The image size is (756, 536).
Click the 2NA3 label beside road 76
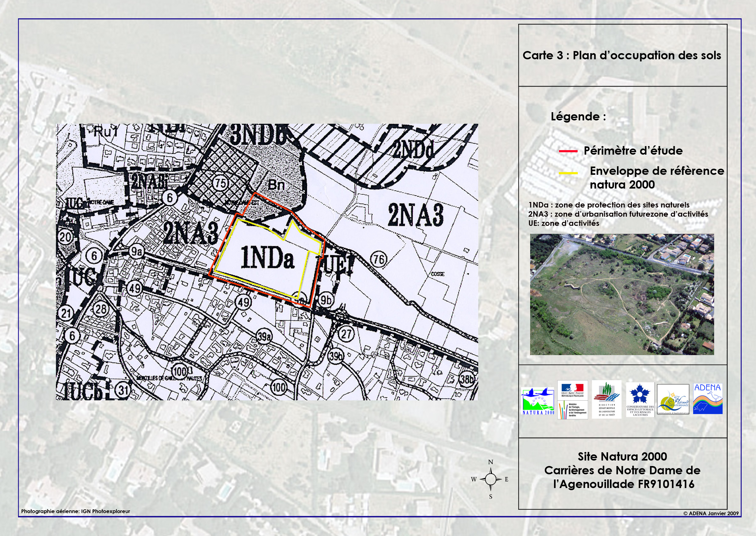click(416, 215)
